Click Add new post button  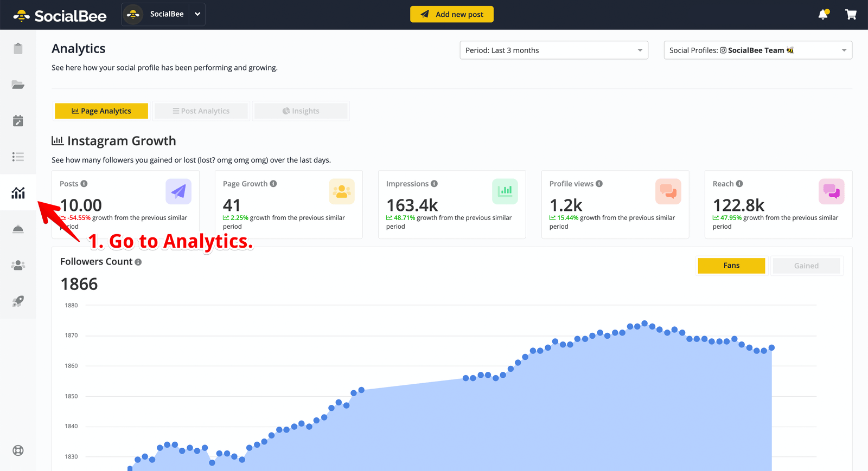(x=452, y=14)
